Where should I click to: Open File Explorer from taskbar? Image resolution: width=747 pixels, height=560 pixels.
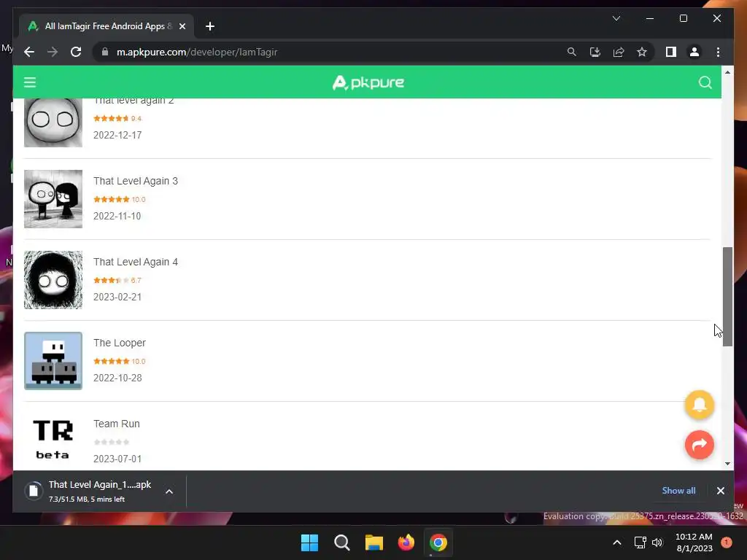pyautogui.click(x=374, y=542)
